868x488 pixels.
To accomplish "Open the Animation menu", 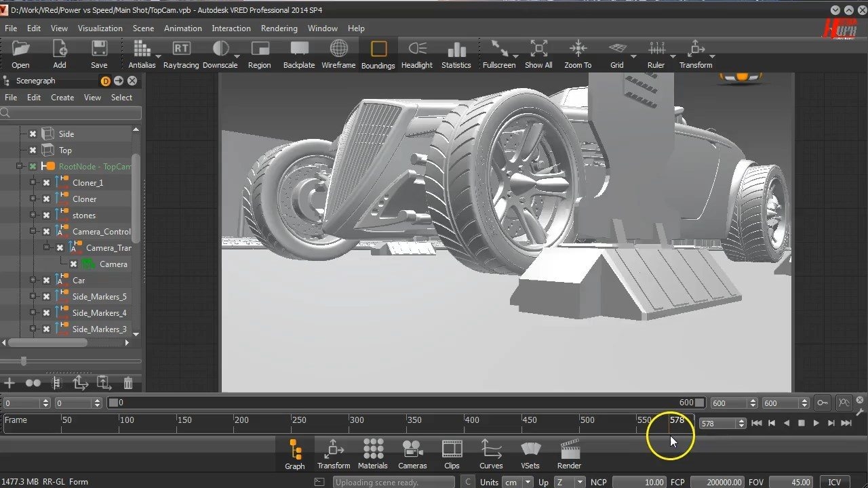I will 182,28.
